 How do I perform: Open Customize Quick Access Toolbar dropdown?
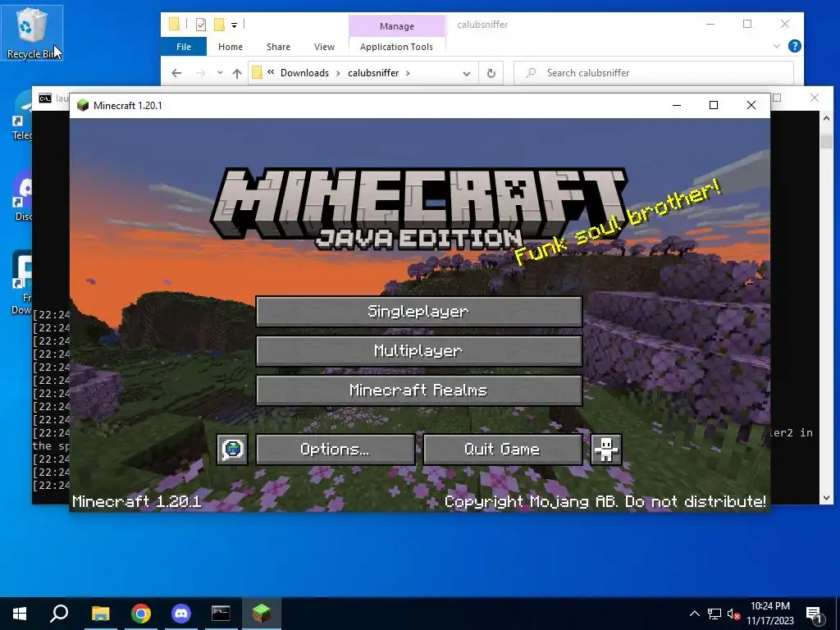(x=234, y=25)
